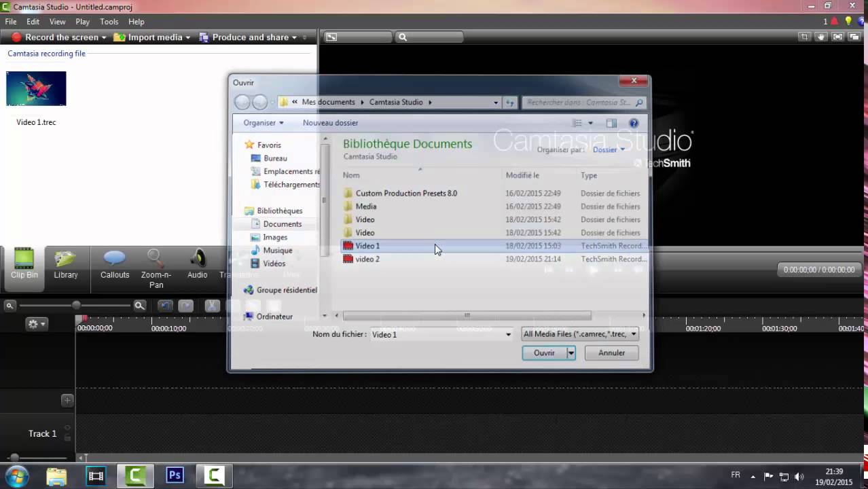Zoom out the timeline with small magnifier
868x489 pixels.
pyautogui.click(x=10, y=306)
